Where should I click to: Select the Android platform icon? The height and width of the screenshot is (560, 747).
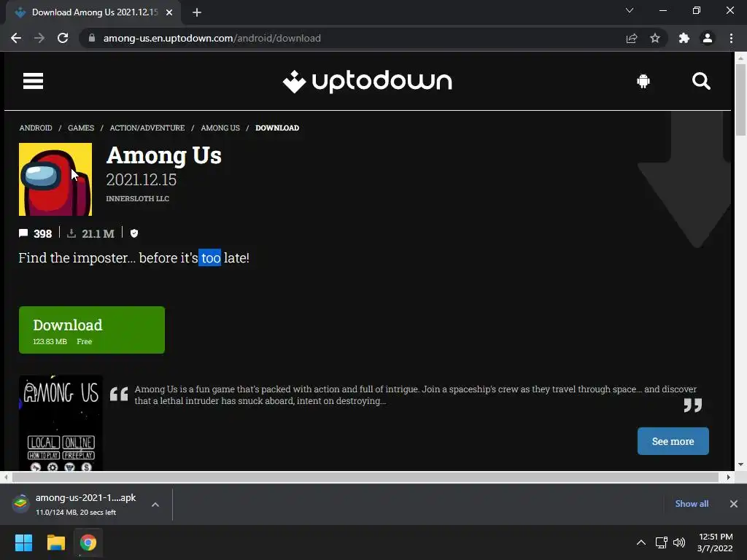click(x=643, y=81)
